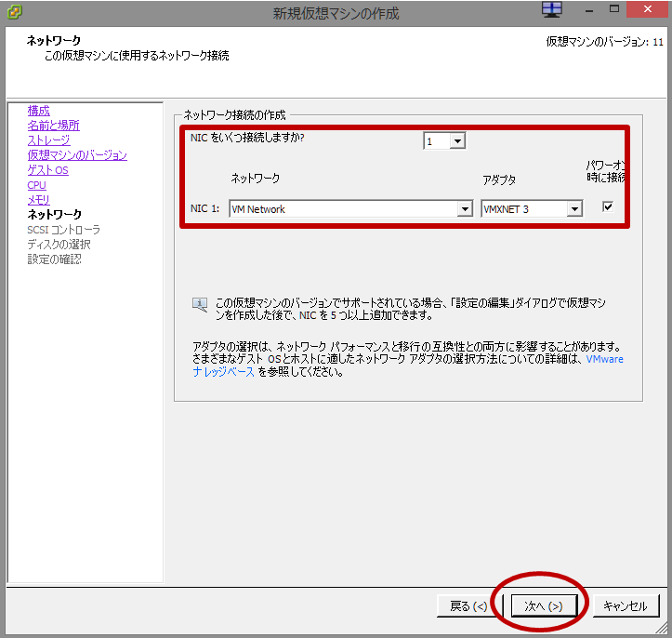The width and height of the screenshot is (672, 638).
Task: Minimize the 新規仮想マシンの作成 window
Action: click(x=589, y=10)
